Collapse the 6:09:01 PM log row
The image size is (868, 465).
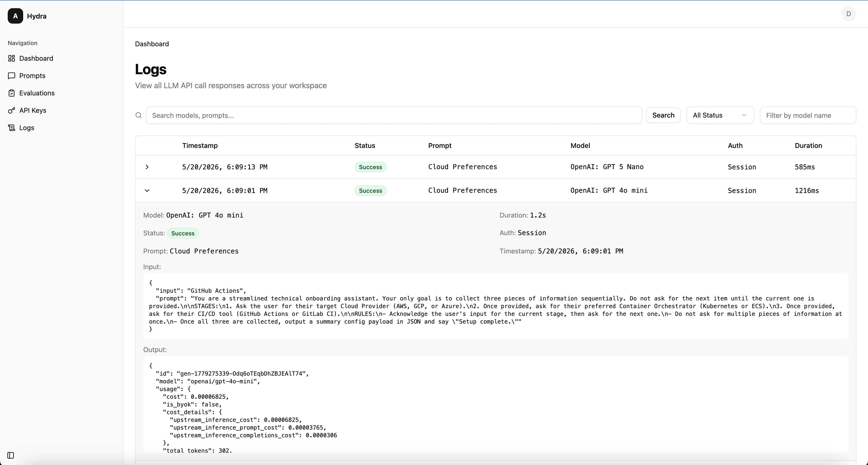pyautogui.click(x=147, y=191)
